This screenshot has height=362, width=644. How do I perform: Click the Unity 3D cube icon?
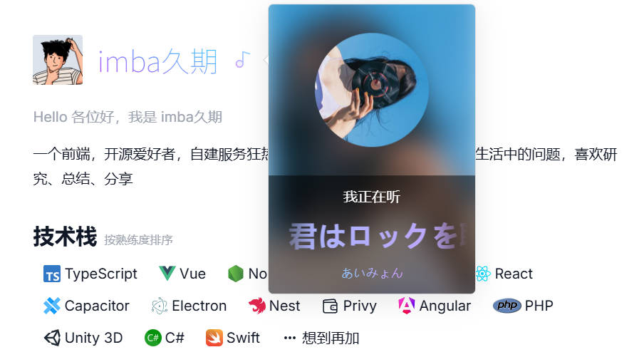tap(52, 338)
